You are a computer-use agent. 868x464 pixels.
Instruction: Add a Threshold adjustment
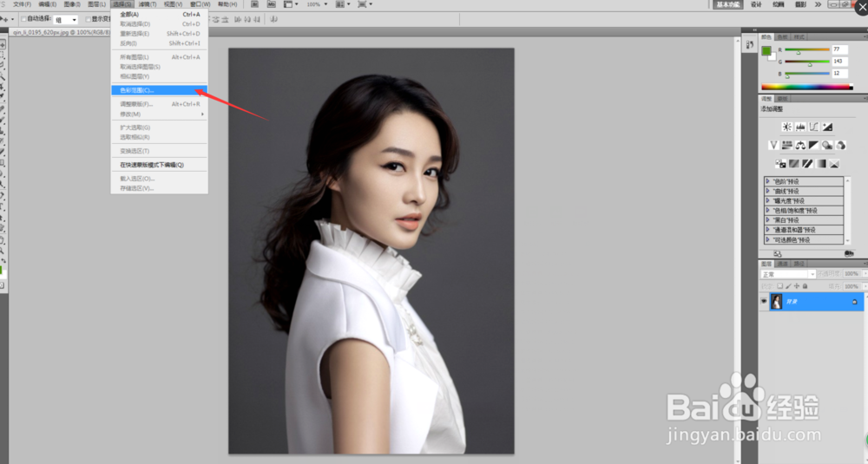point(807,164)
